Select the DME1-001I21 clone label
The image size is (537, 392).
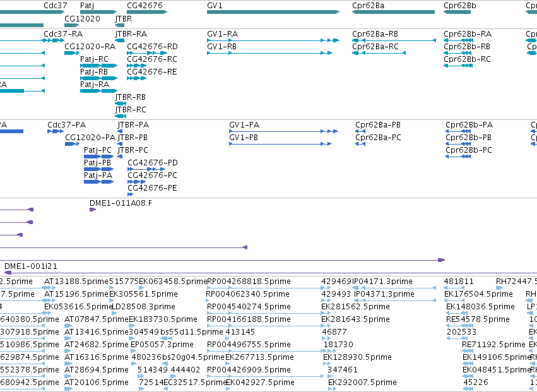point(31,266)
